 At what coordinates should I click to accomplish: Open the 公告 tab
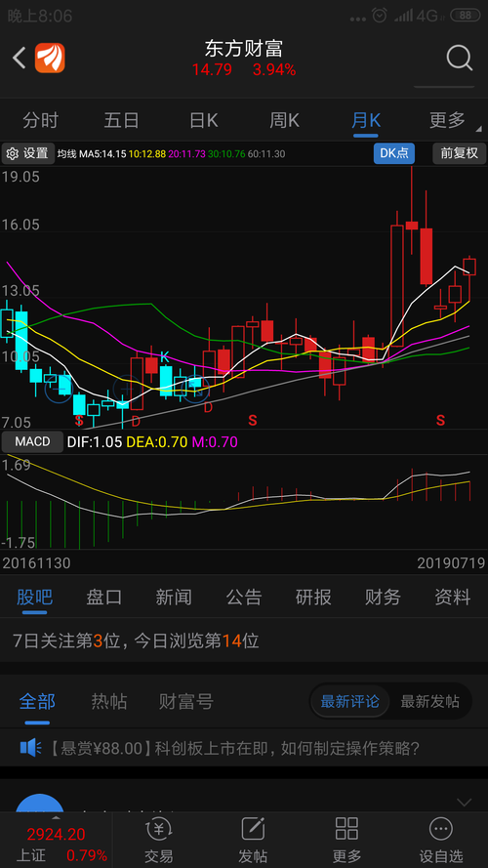tap(243, 597)
